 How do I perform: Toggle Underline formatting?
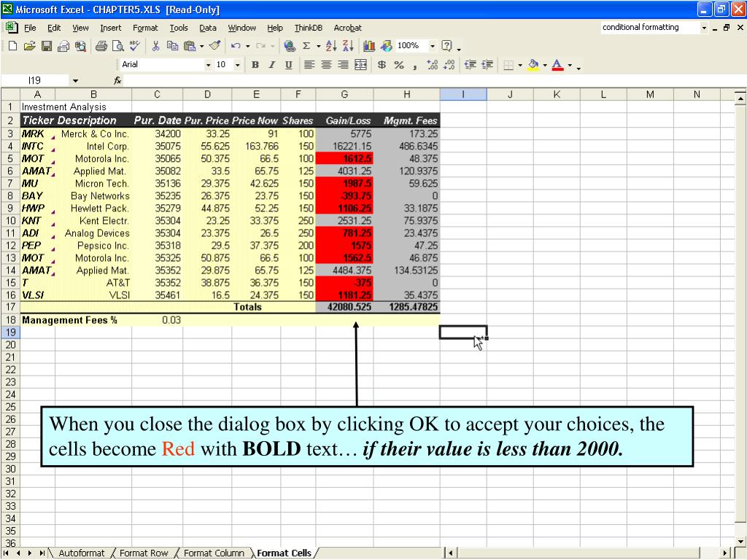coord(289,65)
